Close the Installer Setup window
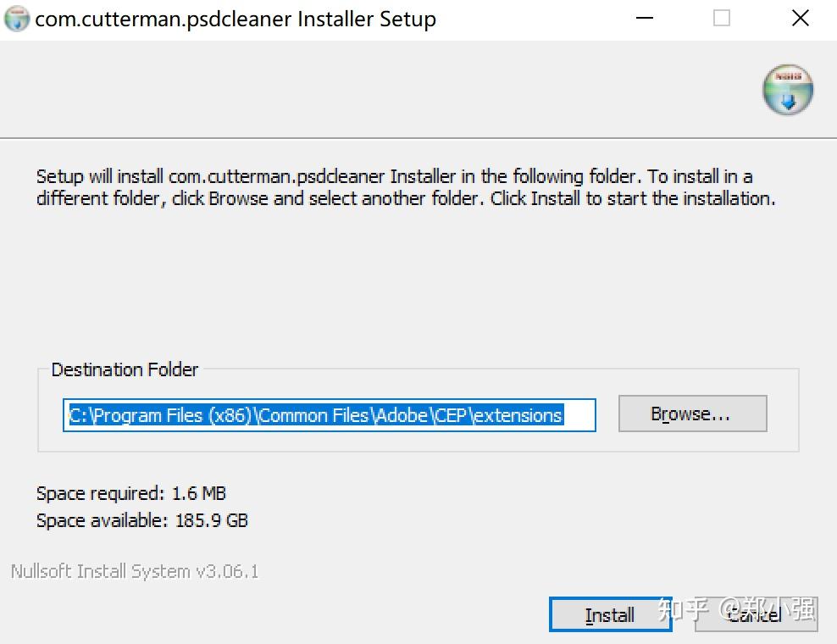Viewport: 837px width, 644px height. [801, 18]
